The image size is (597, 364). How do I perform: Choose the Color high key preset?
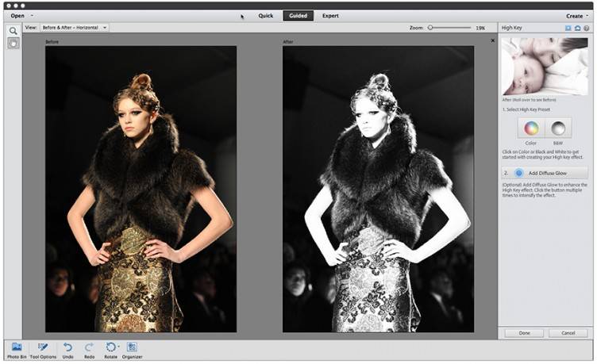tap(530, 128)
